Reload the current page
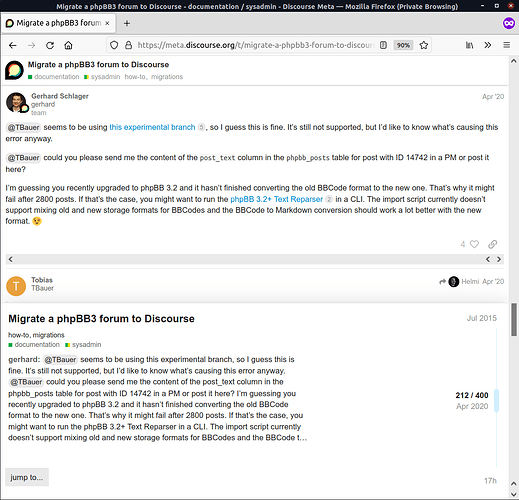This screenshot has width=519, height=500. coord(50,45)
